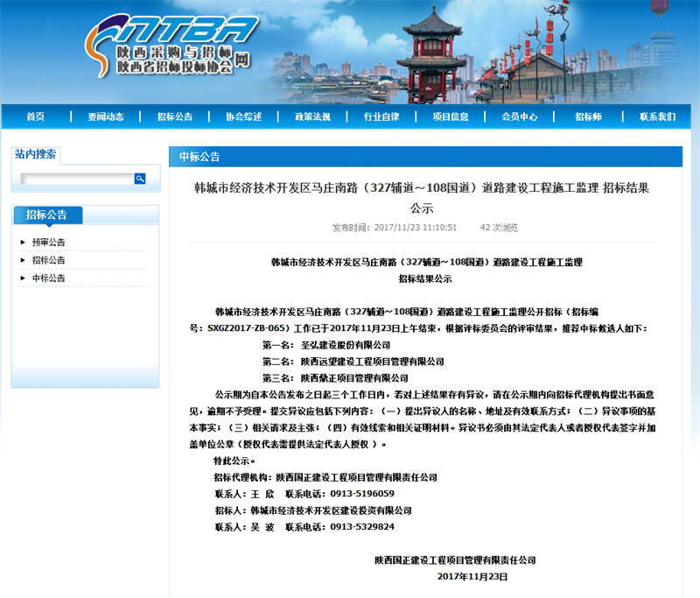Click the 中标公告 content section header
700x598 pixels.
pyautogui.click(x=199, y=157)
